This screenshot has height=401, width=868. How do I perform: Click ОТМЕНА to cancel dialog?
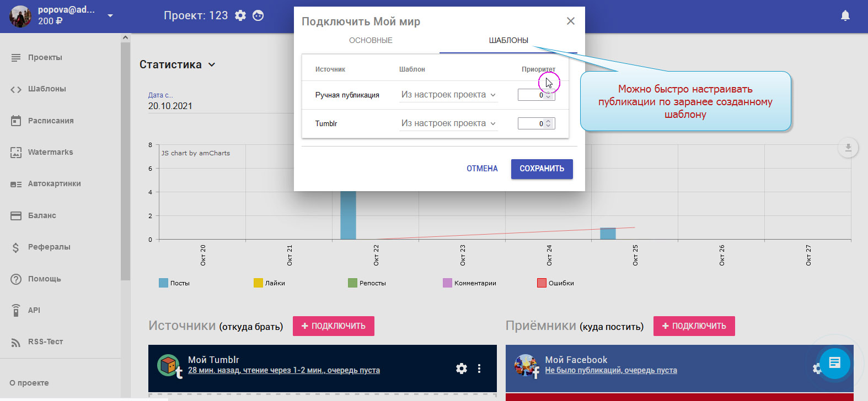[482, 169]
